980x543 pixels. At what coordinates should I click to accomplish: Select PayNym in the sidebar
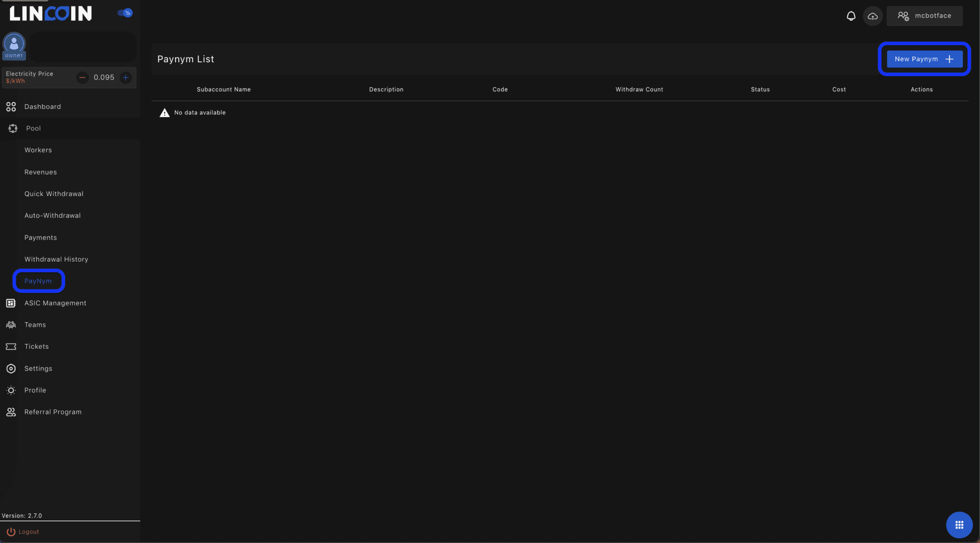pos(38,281)
